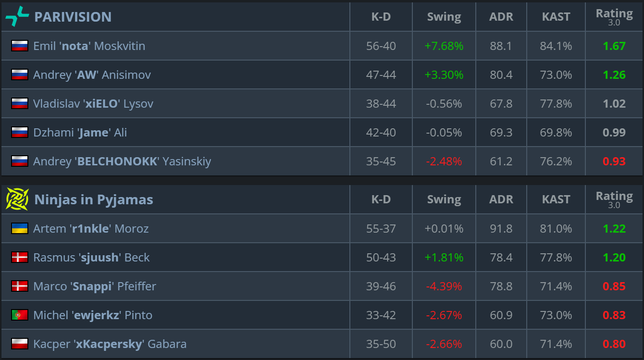Sort Ninjas in Pyjamas table by ADR
Viewport: 644px width, 360px height.
[x=501, y=199]
